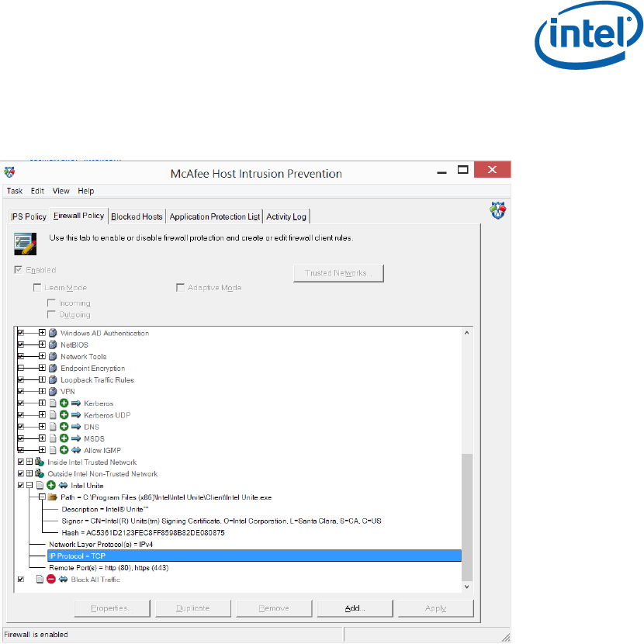
Task: Click the Outside Intel Non-Trusted Network group icon
Action: [x=40, y=473]
